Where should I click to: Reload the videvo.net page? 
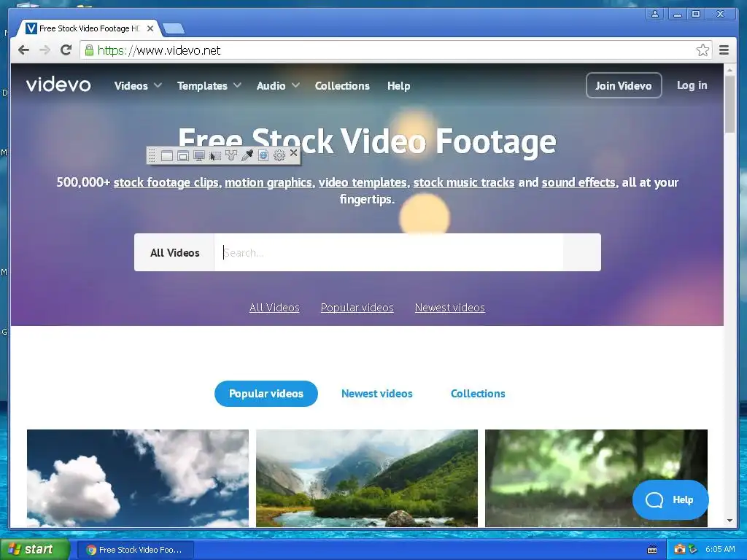[66, 50]
